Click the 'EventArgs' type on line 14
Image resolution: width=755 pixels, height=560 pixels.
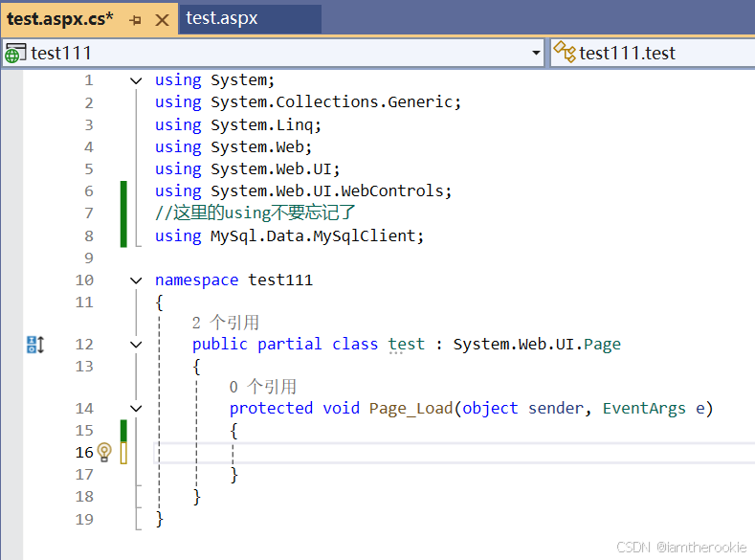(x=644, y=409)
